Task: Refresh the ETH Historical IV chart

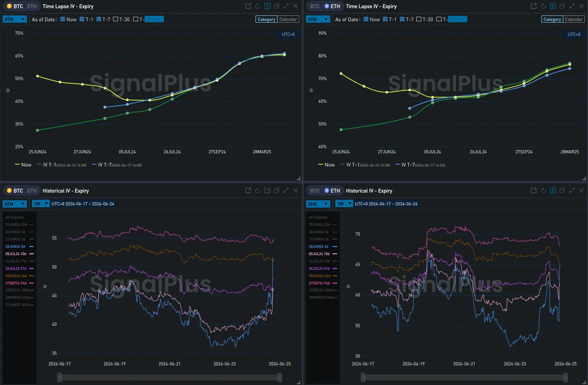Action: pos(543,191)
